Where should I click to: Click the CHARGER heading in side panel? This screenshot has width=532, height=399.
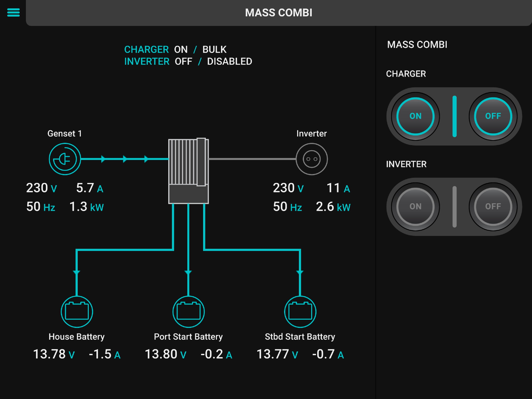pyautogui.click(x=406, y=74)
